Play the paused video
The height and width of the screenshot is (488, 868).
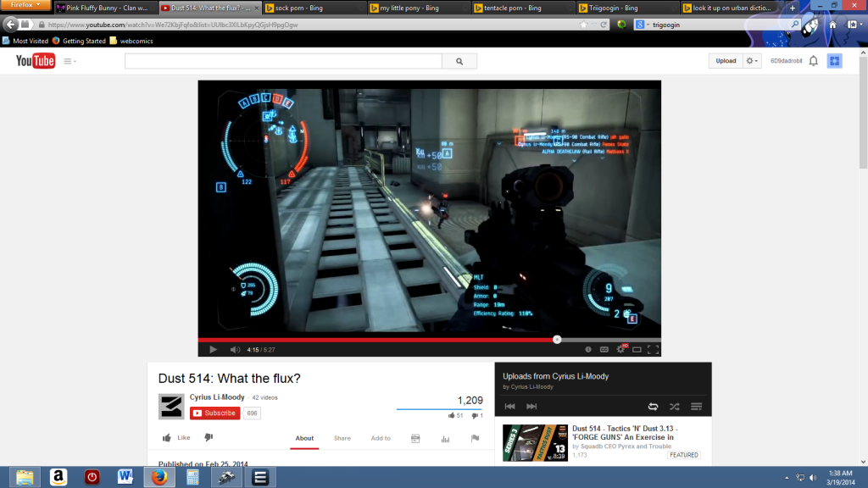pyautogui.click(x=213, y=350)
